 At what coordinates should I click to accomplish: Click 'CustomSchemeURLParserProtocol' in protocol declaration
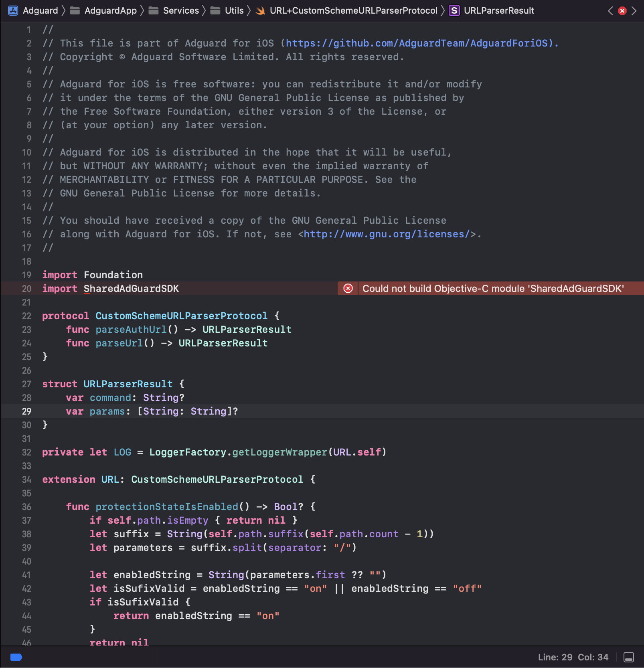(181, 316)
